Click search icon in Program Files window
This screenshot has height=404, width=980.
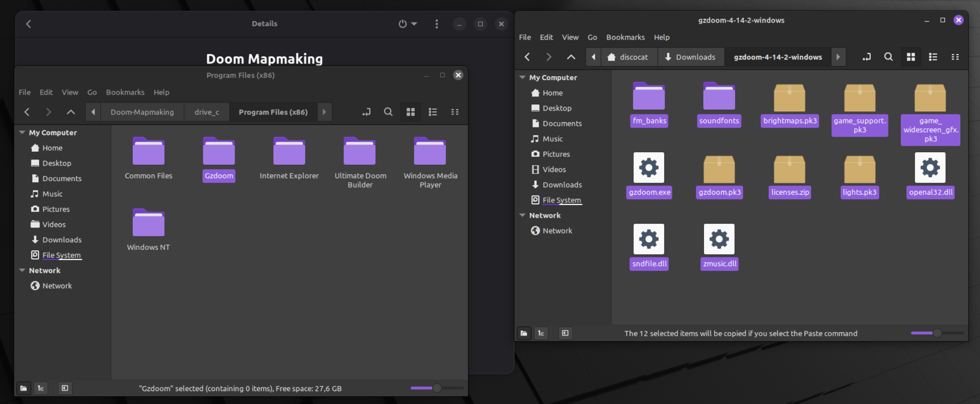[x=388, y=112]
